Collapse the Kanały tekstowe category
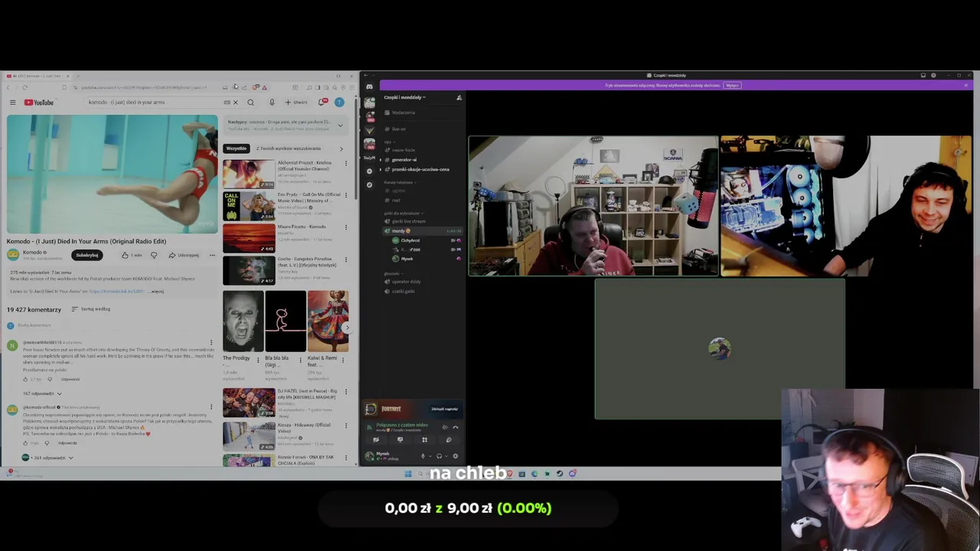 (400, 182)
